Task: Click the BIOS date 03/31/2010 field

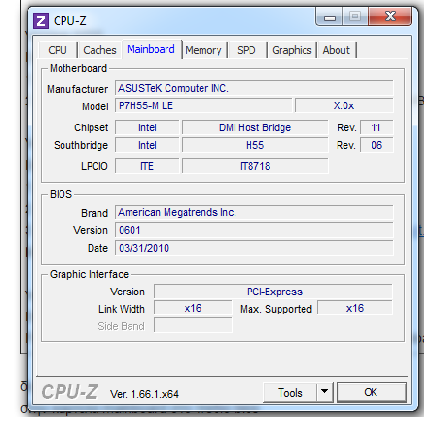Action: coord(254,248)
